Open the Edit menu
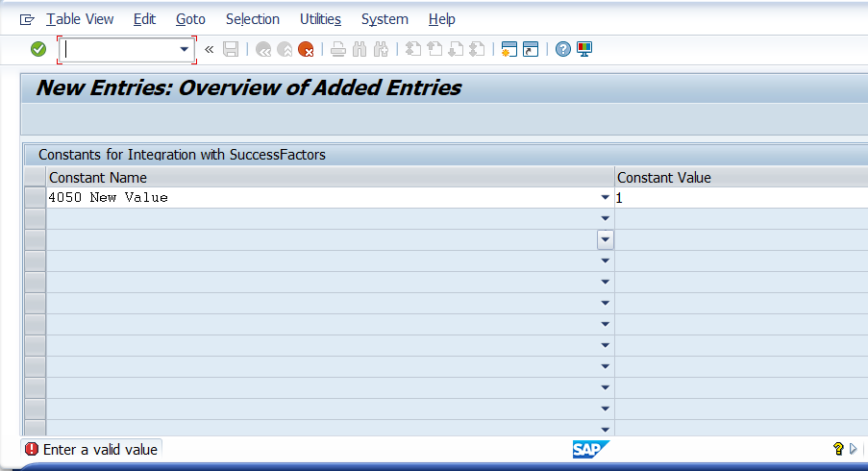868x471 pixels. [x=144, y=19]
